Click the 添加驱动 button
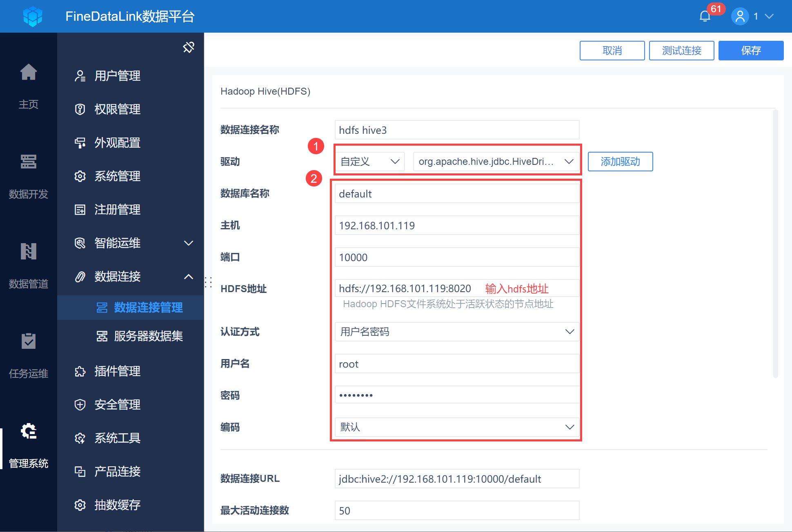Viewport: 792px width, 532px height. coord(620,162)
